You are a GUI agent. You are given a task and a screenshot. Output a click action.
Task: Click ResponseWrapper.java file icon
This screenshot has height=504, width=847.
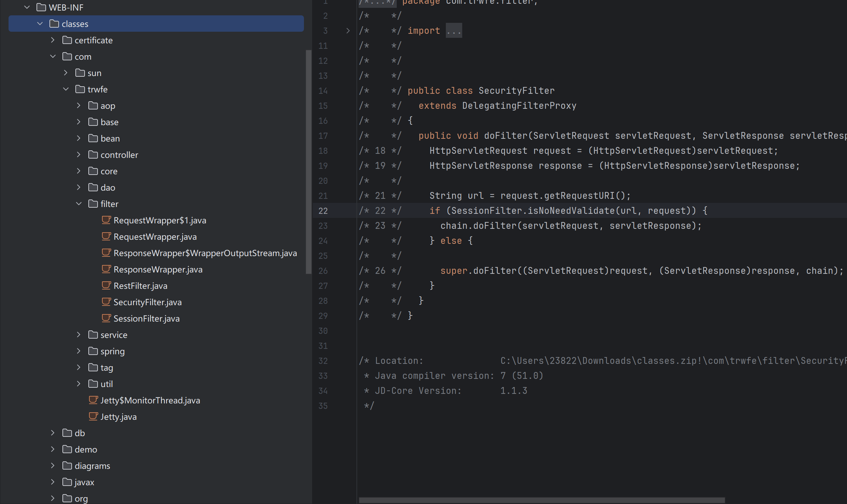coord(106,269)
